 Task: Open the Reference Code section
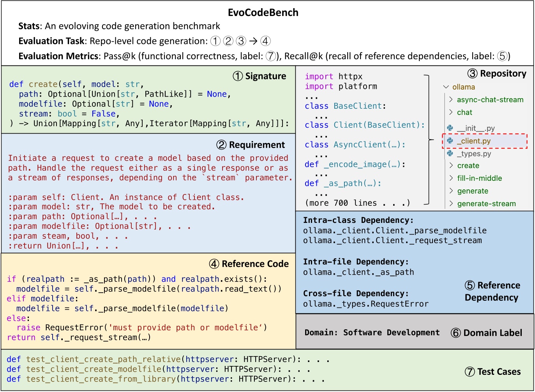256,263
